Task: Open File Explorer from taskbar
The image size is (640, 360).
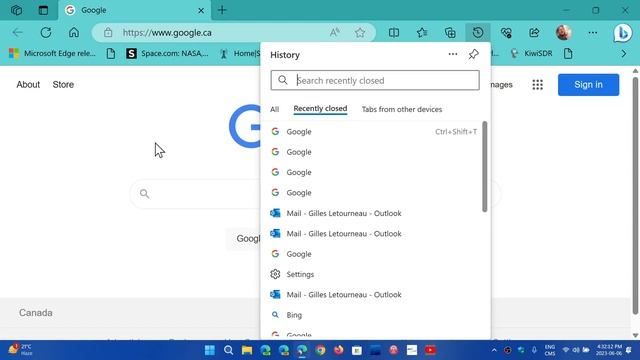Action: 247,350
